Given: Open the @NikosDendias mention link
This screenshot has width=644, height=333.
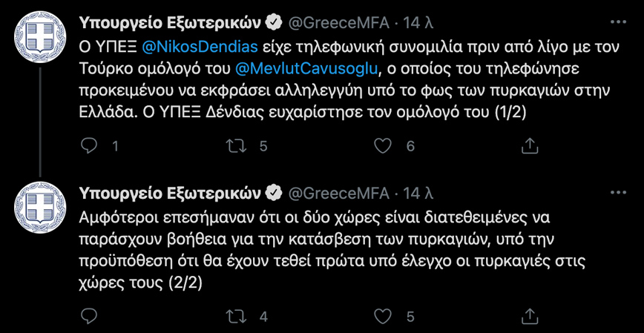Looking at the screenshot, I should pyautogui.click(x=200, y=47).
